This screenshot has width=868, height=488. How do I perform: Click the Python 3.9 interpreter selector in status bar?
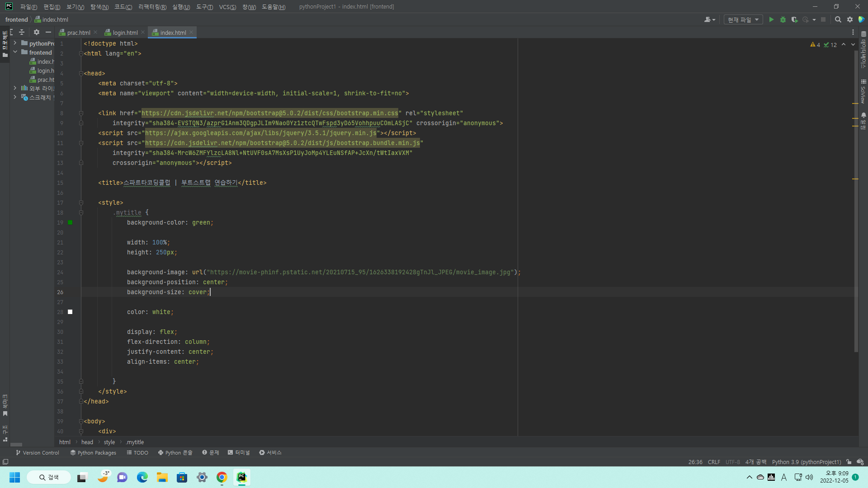pos(807,462)
